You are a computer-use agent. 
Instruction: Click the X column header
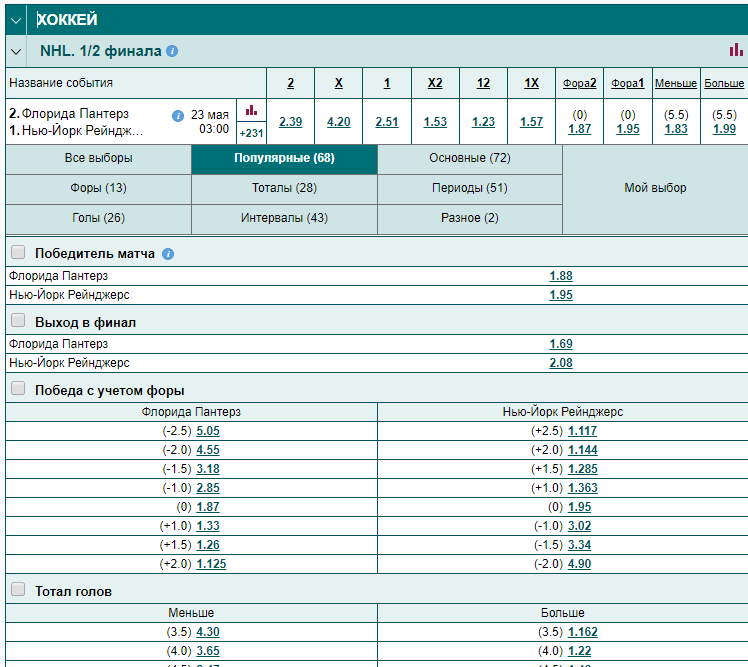click(339, 83)
